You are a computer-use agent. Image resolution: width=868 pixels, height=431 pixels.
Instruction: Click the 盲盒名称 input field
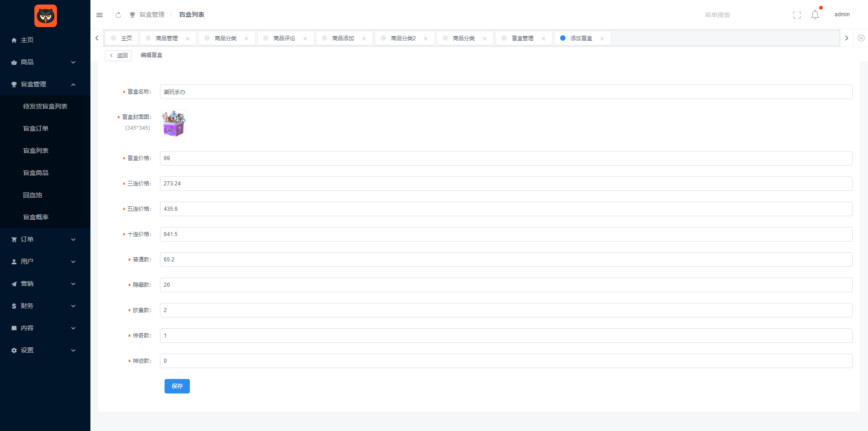(x=505, y=92)
